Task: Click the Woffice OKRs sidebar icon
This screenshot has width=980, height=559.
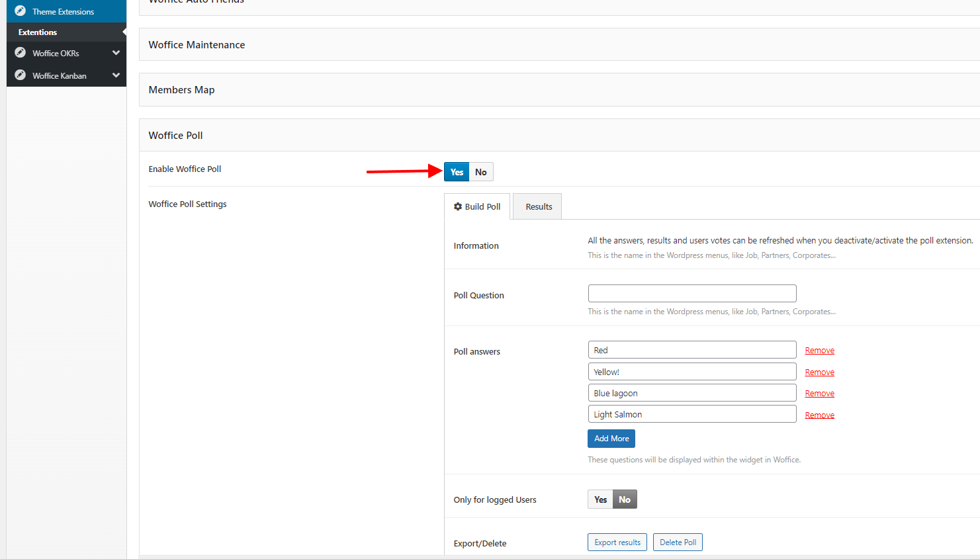Action: (21, 53)
